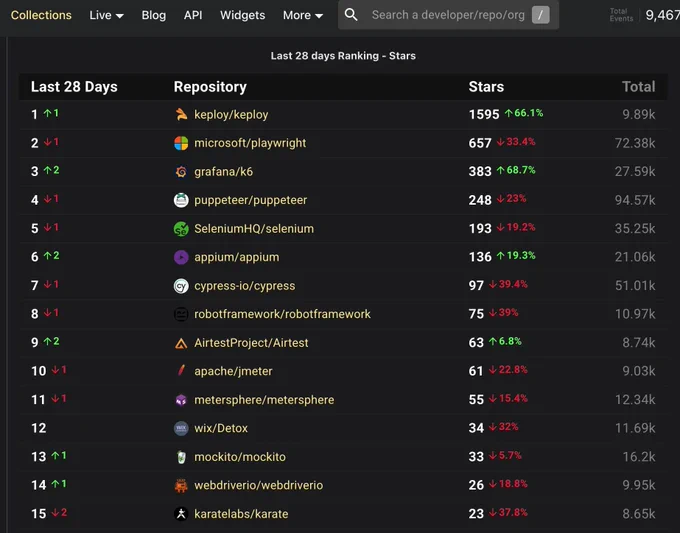Click the 'Last 28 days Ranking - Stars' title
The image size is (680, 533).
click(x=343, y=56)
